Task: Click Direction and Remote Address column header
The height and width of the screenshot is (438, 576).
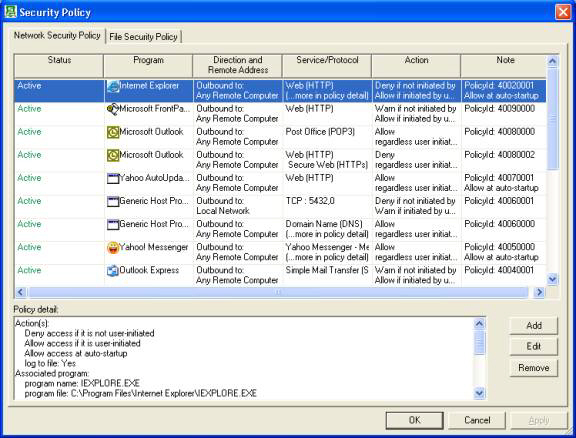Action: coord(238,65)
